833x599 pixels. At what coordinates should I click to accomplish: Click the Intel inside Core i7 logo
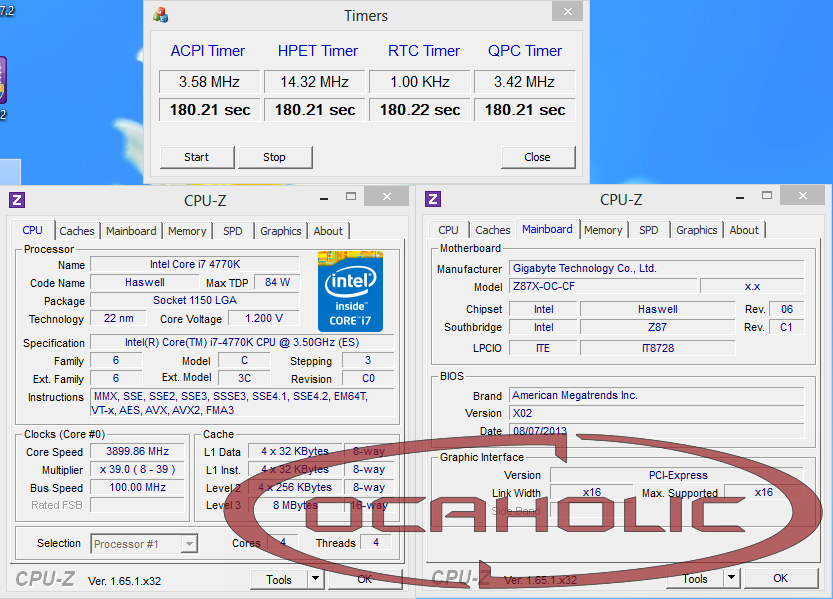coord(350,292)
